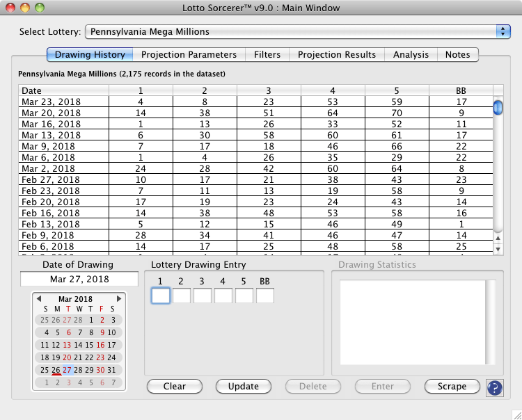The image size is (522, 420).
Task: Click the Update button
Action: 244,386
